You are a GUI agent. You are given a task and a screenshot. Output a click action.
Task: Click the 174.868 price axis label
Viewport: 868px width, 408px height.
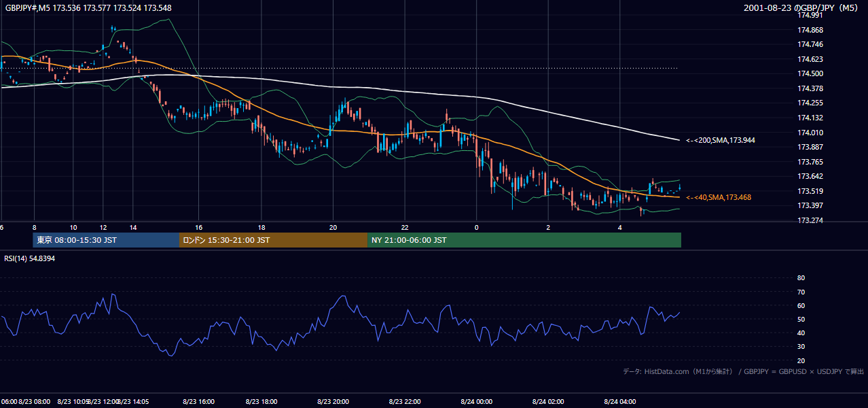(x=810, y=30)
